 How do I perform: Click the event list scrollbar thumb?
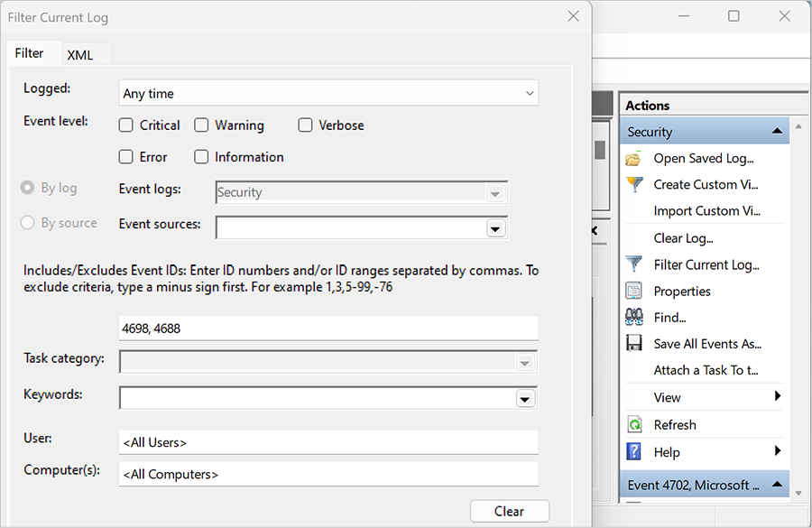[x=600, y=150]
